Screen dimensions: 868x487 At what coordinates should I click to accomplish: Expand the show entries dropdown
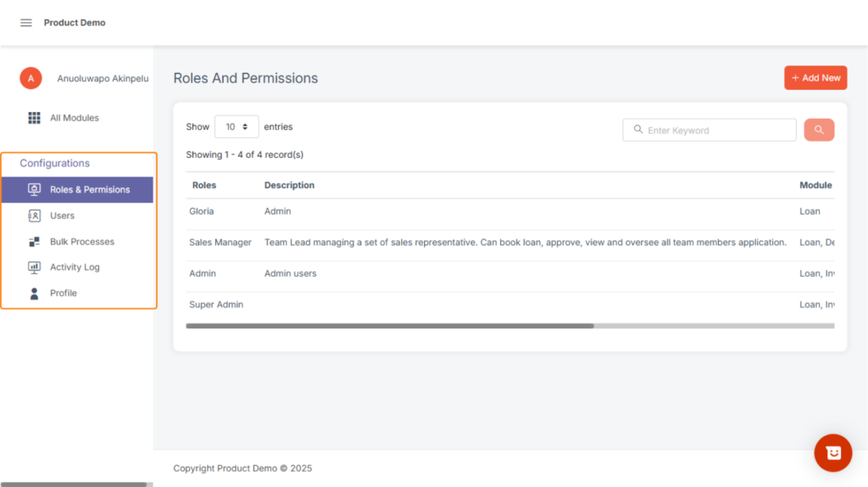[x=236, y=127]
